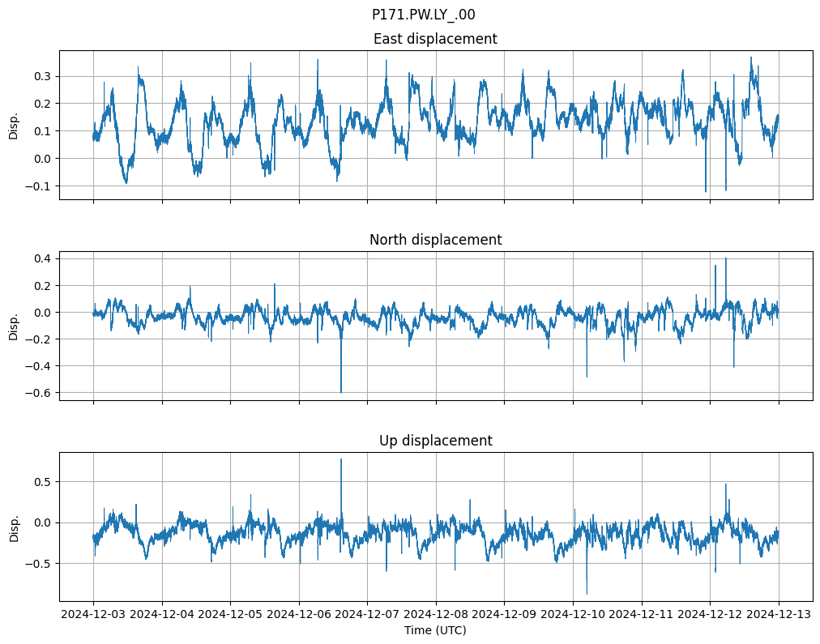Click the positive 0.5 y-tick on Up plot

(43, 482)
